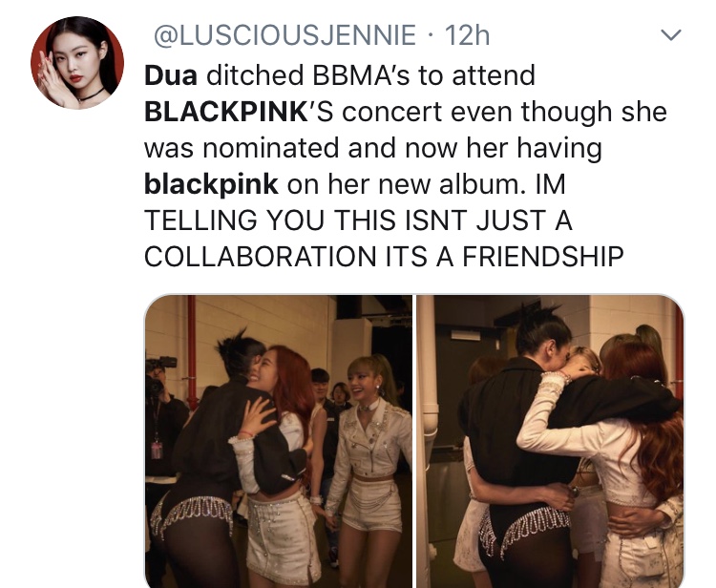Viewport: 716px width, 588px height.
Task: Open the @LUSCIOUSJENNIE profile avatar
Action: pyautogui.click(x=77, y=63)
